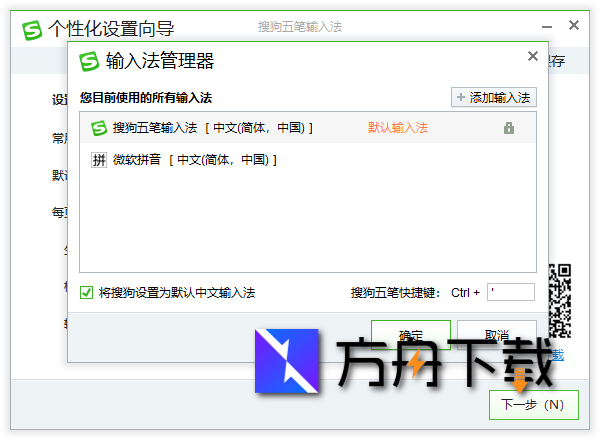The image size is (600, 440).
Task: Select 搜狗五笔输入法 [中文(简体，中国)] entry
Action: tap(308, 128)
